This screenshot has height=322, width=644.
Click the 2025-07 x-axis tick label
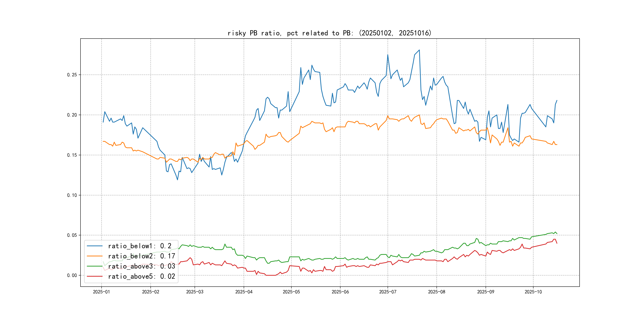tap(388, 292)
